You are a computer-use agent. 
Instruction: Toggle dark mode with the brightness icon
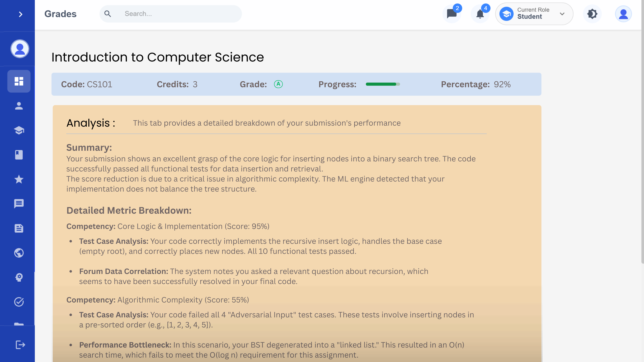coord(592,14)
